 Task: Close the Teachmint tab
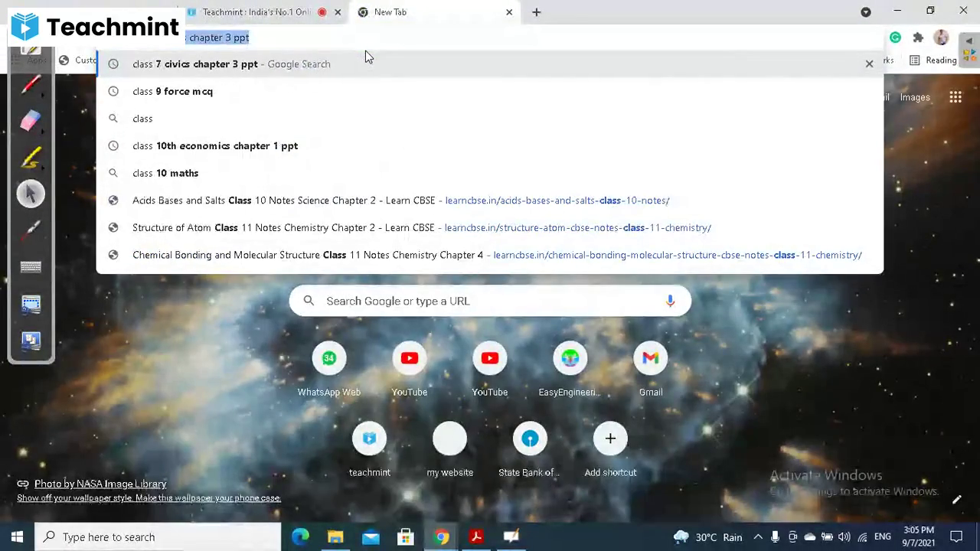[x=338, y=12]
